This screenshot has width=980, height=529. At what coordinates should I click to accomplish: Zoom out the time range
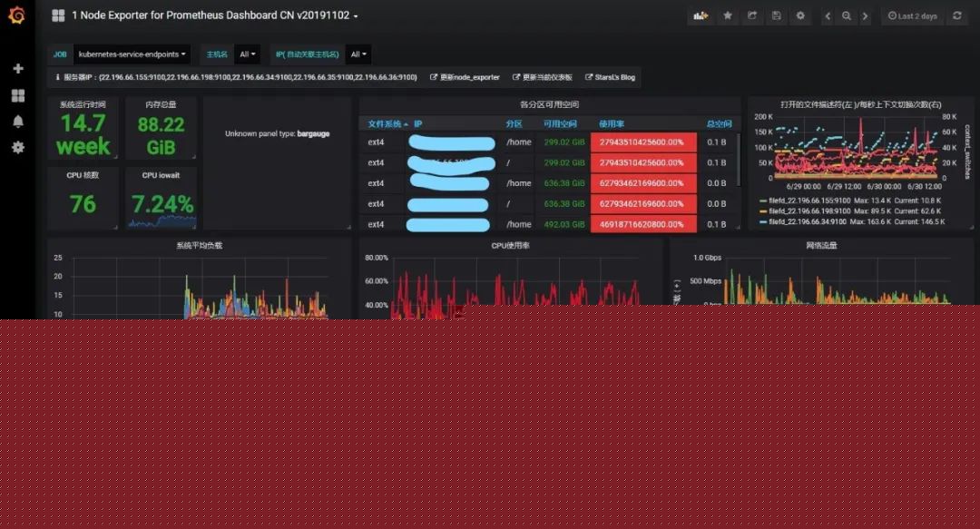[847, 16]
